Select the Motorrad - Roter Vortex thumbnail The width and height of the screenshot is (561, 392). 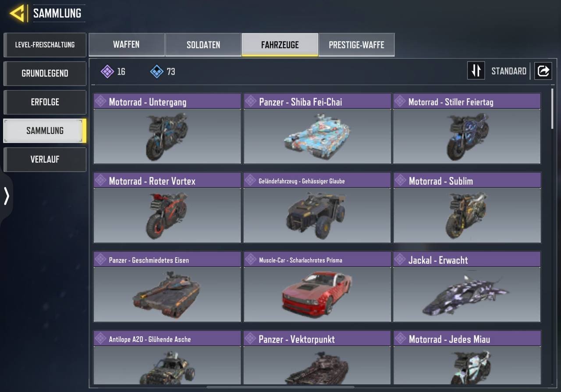coord(167,207)
